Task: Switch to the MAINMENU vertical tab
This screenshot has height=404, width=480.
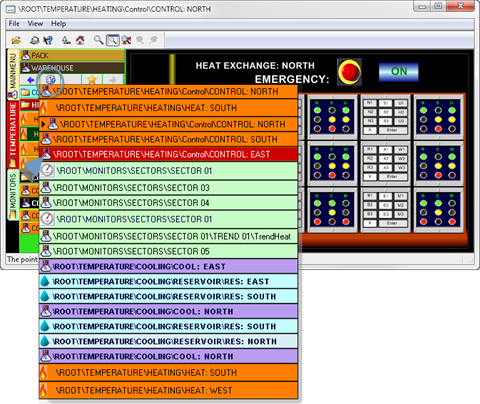Action: coord(13,75)
